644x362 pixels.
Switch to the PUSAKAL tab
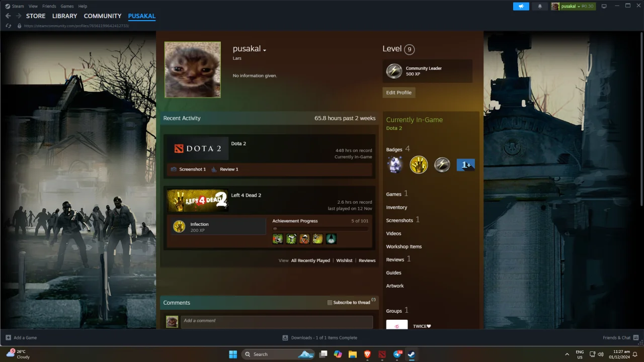pyautogui.click(x=142, y=16)
